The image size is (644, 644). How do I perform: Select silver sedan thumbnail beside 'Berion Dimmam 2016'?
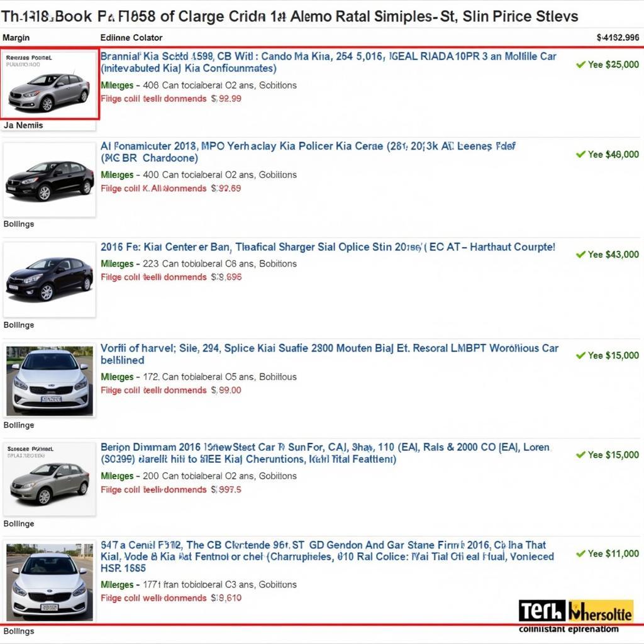(x=50, y=479)
